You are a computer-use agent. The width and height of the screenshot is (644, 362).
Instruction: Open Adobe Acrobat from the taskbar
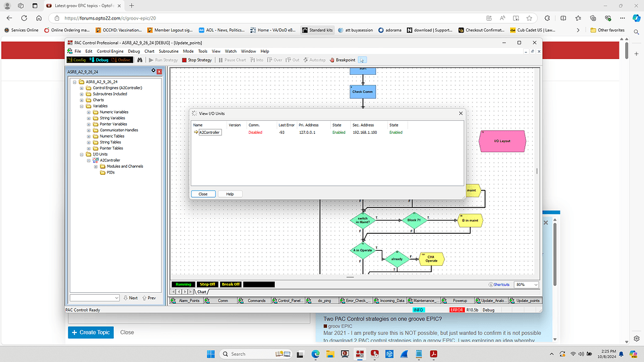pyautogui.click(x=434, y=354)
